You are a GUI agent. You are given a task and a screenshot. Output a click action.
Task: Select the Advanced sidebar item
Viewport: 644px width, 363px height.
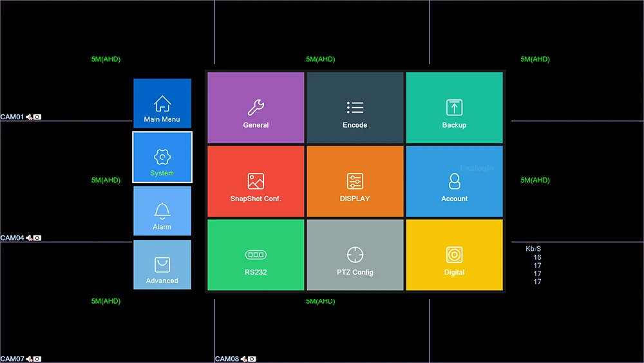(x=162, y=265)
